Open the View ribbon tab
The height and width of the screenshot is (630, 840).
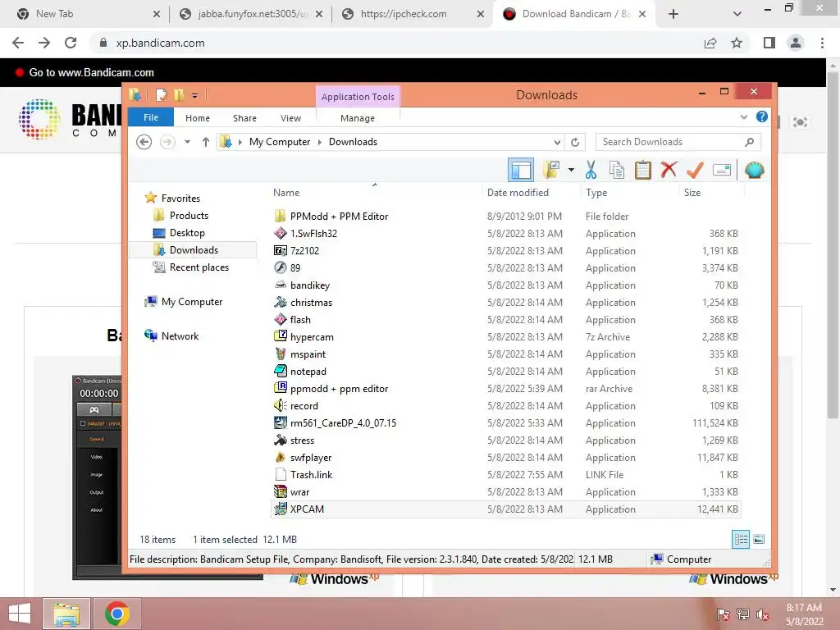pos(290,118)
